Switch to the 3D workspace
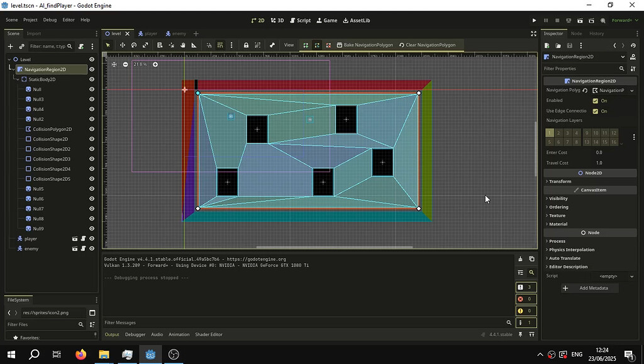Viewport: 644px width, 364px height. click(x=277, y=20)
